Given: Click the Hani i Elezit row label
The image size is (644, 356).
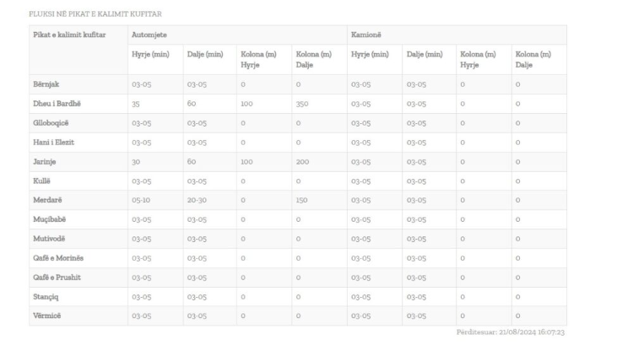Looking at the screenshot, I should pos(53,142).
